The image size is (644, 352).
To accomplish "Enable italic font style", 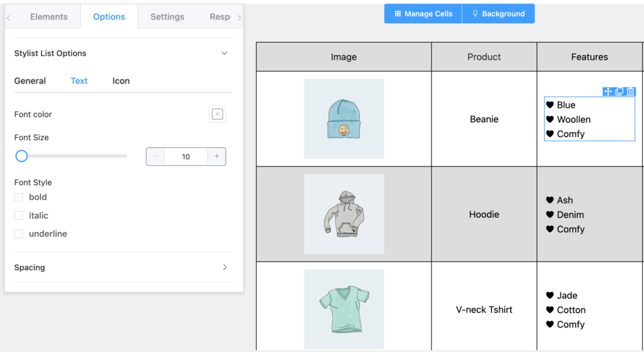I will 18,216.
